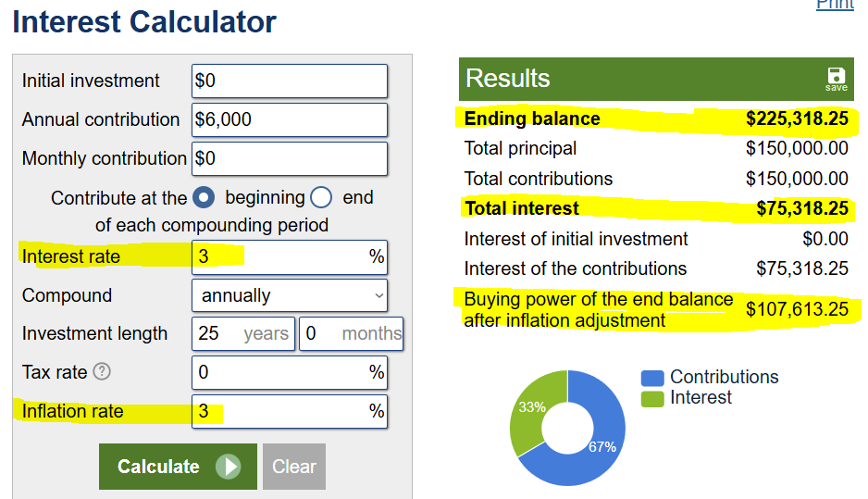Click the blue Contributions legend square
868x499 pixels.
(652, 379)
